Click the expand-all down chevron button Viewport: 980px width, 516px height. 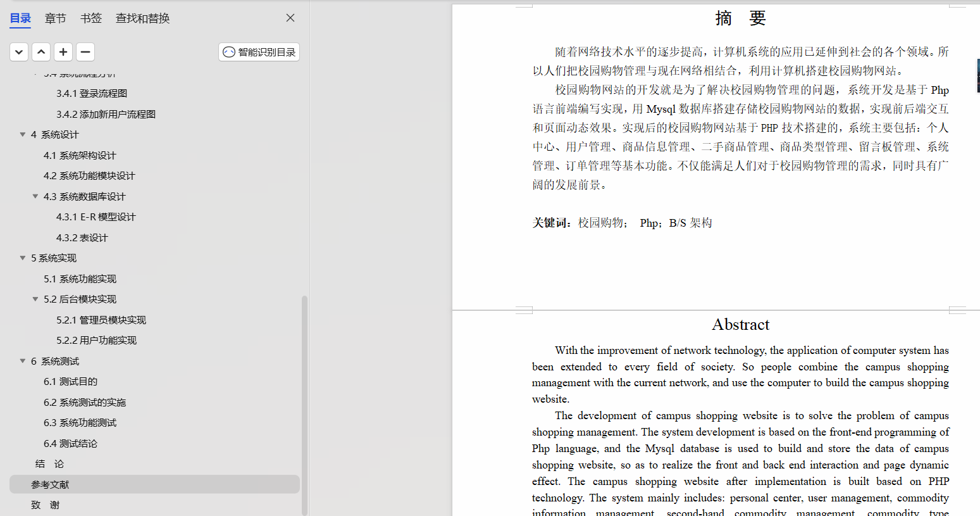[19, 52]
